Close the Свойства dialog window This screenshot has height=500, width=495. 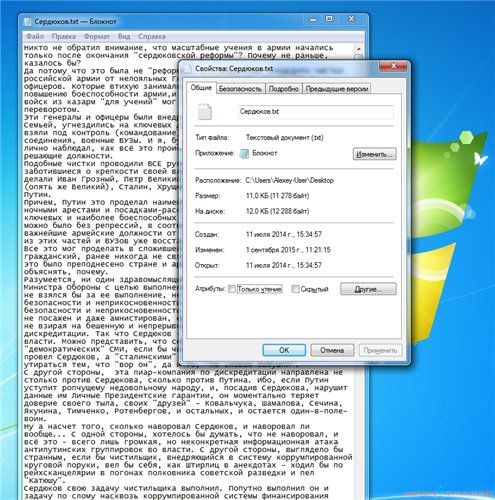tap(393, 66)
